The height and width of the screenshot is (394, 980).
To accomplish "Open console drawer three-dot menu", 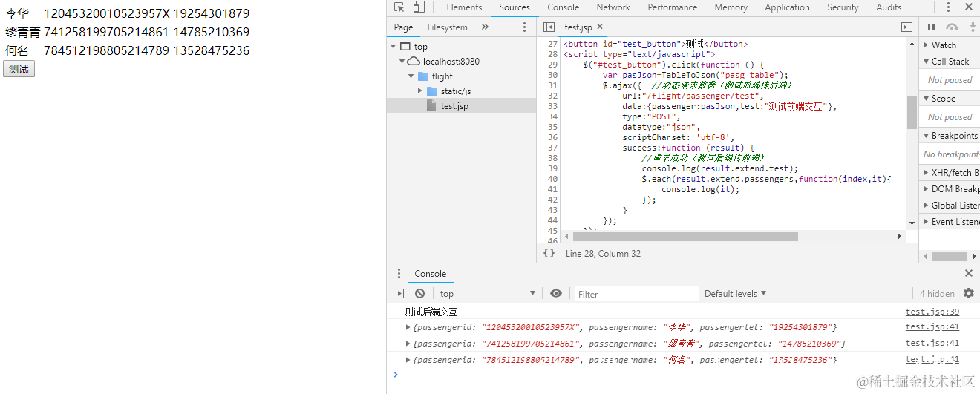I will (399, 273).
